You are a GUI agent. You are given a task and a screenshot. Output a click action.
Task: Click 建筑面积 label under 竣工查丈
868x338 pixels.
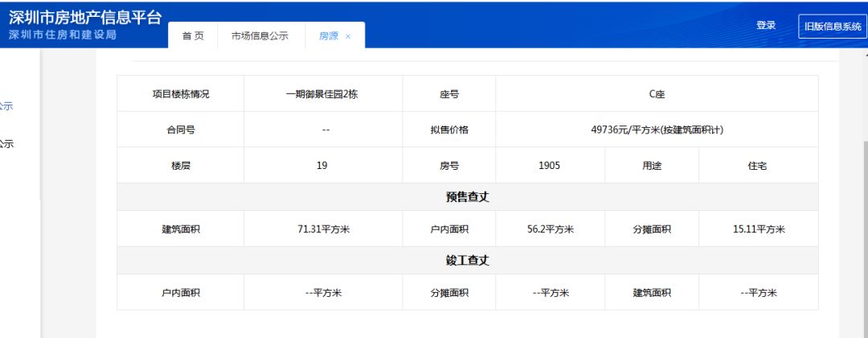coord(652,293)
